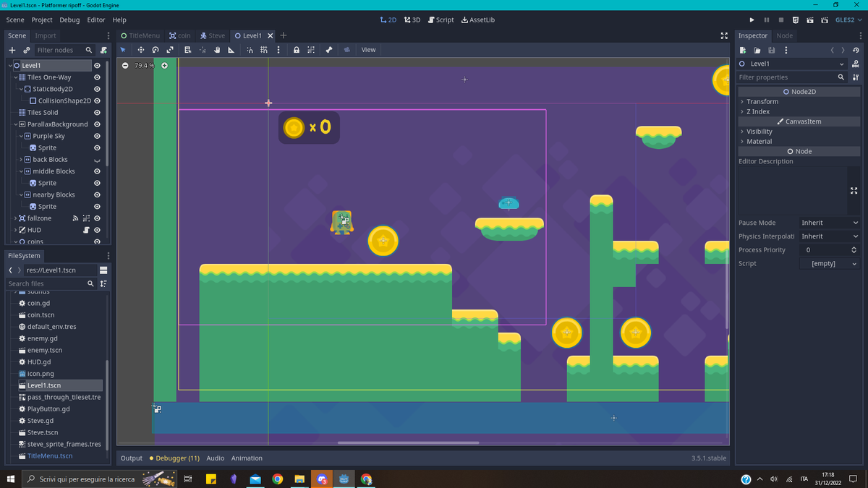
Task: Toggle visibility of Tiles Solid
Action: (x=97, y=113)
